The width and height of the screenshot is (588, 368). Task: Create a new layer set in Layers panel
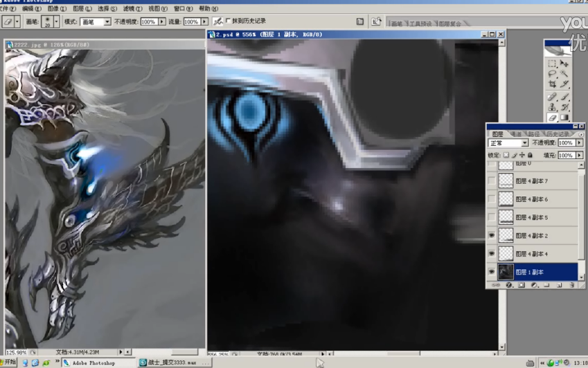pyautogui.click(x=546, y=285)
